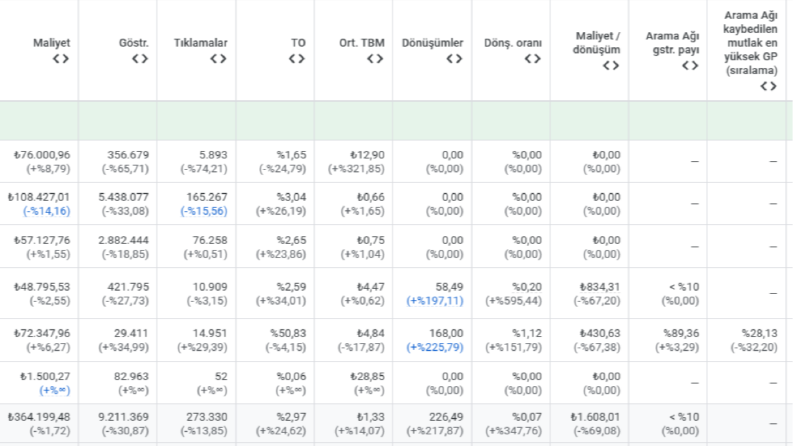
Task: Sort by the Ort. TBM column header
Action: 362,43
